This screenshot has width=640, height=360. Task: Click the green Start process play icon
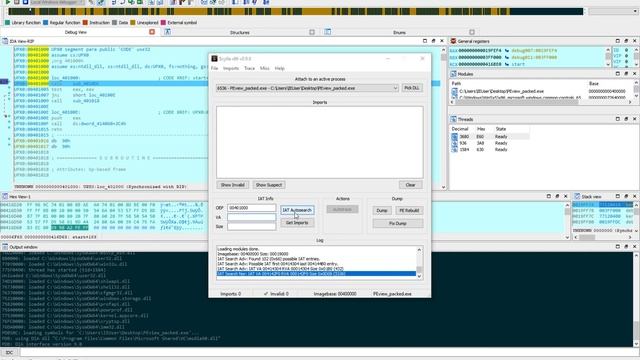point(7,2)
